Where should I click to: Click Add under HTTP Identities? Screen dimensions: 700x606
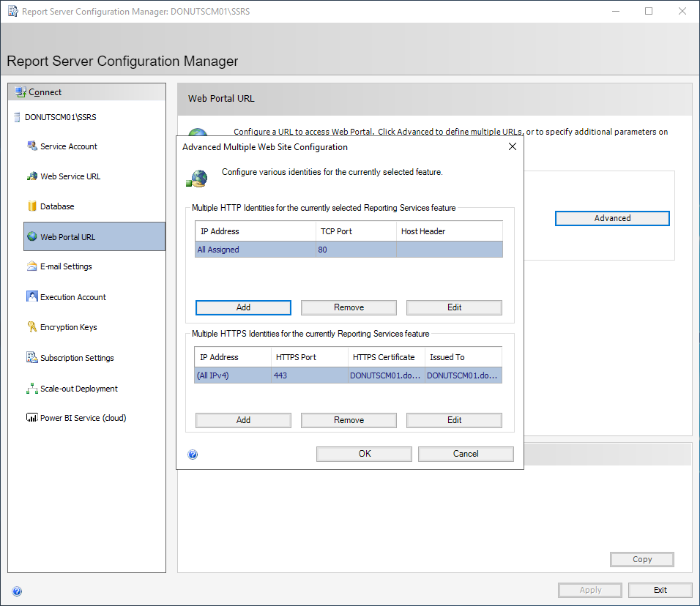point(243,307)
